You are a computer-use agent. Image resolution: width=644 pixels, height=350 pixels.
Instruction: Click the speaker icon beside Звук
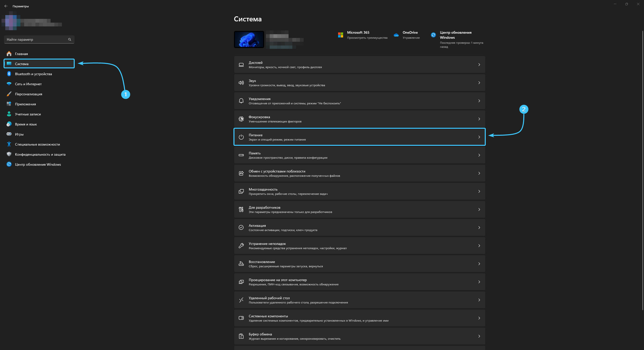pos(241,83)
